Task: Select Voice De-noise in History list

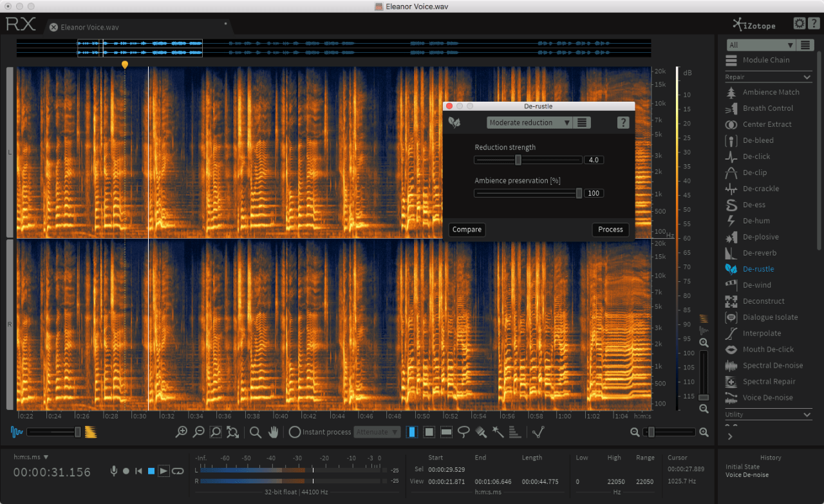Action: coord(747,475)
